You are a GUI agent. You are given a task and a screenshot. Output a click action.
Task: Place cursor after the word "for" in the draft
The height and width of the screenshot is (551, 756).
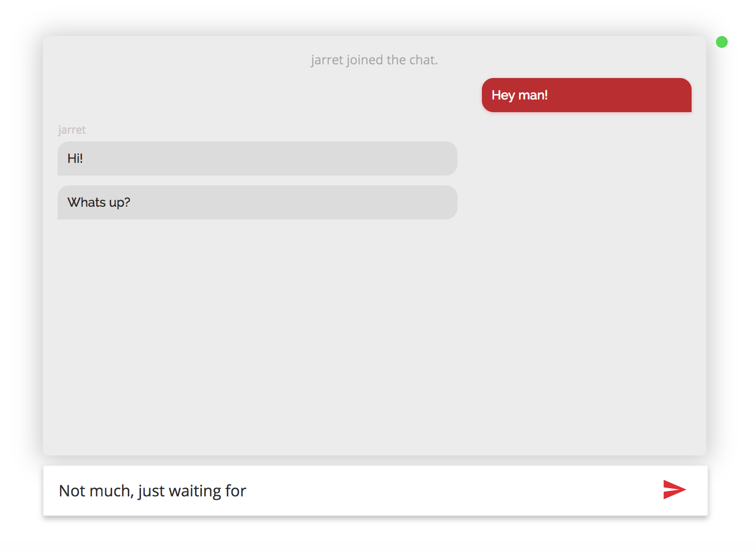[x=247, y=491]
